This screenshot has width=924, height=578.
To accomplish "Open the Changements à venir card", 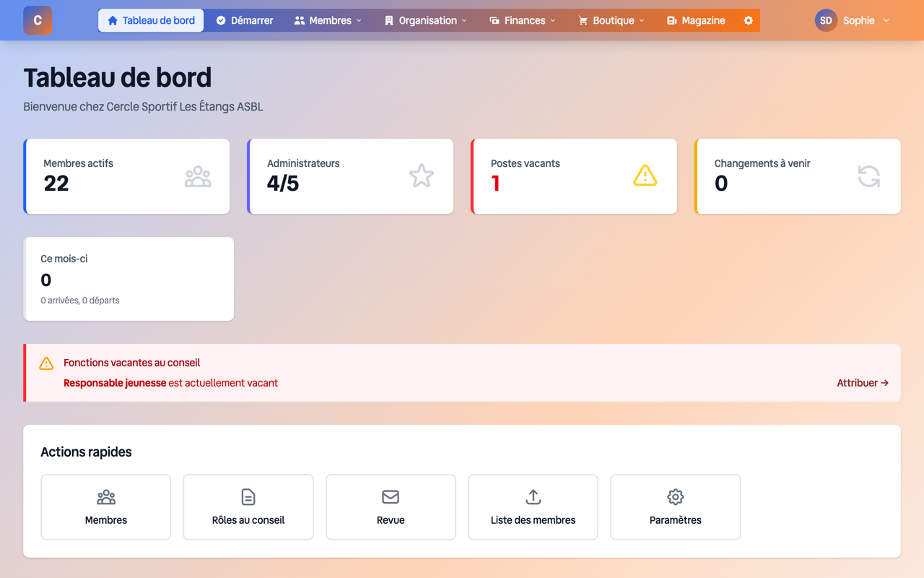I will click(798, 176).
